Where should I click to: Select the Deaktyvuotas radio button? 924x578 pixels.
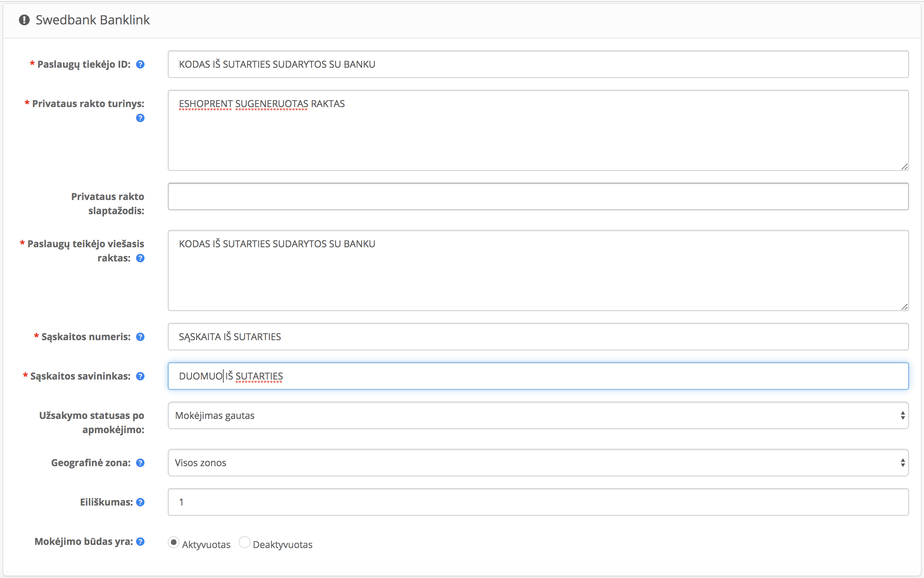(x=245, y=542)
